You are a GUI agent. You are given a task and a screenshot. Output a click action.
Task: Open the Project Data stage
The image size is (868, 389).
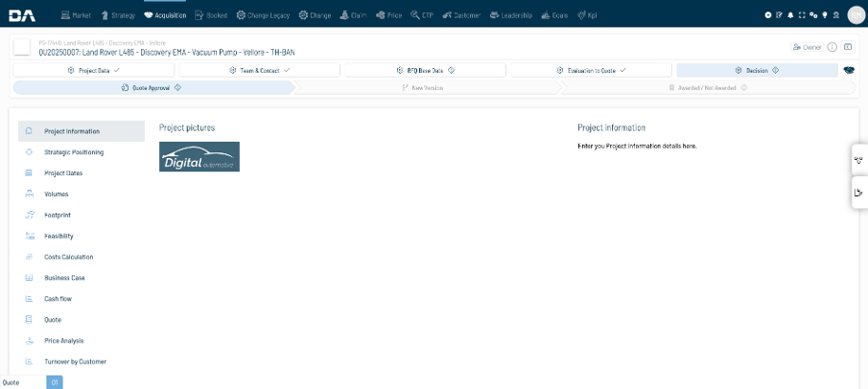tap(94, 70)
